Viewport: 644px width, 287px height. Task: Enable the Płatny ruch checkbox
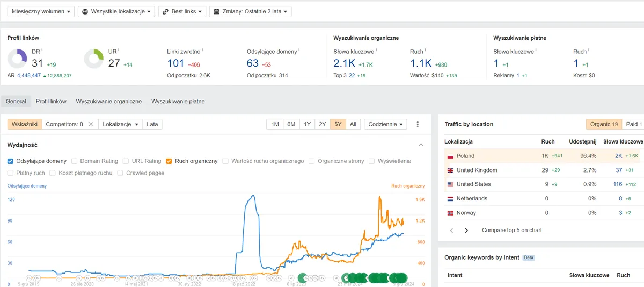tap(11, 173)
